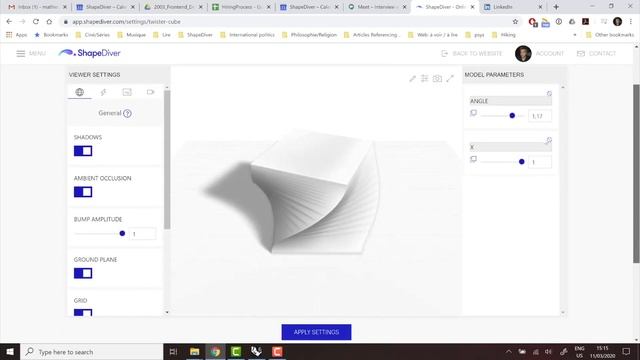This screenshot has height=360, width=640.
Task: Open the notification center
Action: [x=626, y=351]
